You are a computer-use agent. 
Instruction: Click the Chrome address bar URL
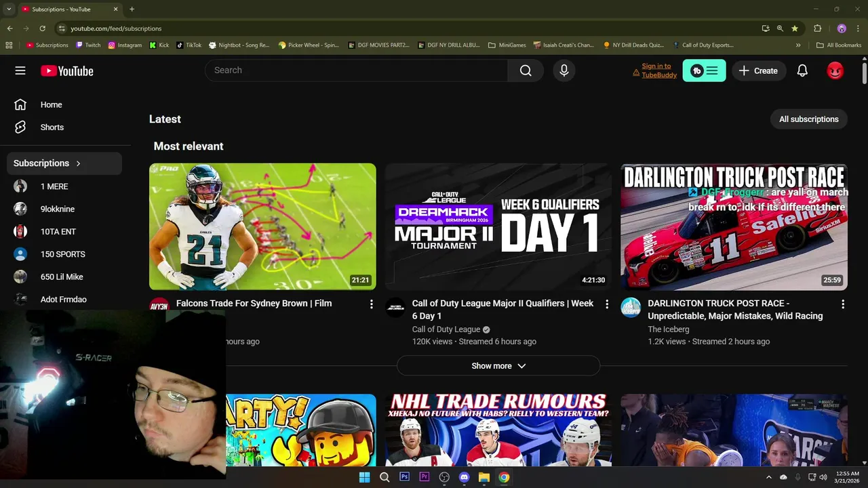point(116,28)
